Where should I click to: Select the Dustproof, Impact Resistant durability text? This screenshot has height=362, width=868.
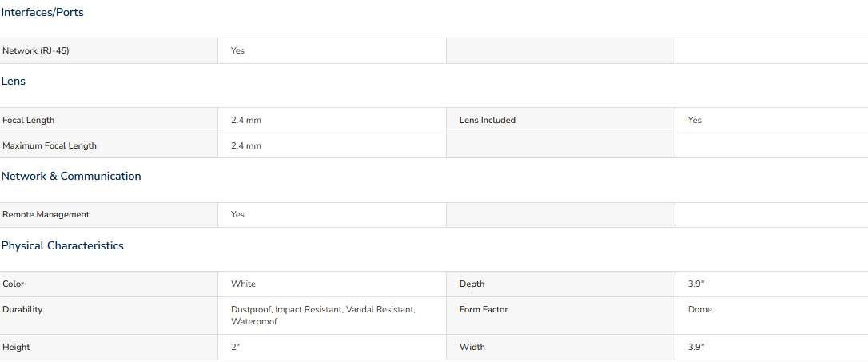286,310
